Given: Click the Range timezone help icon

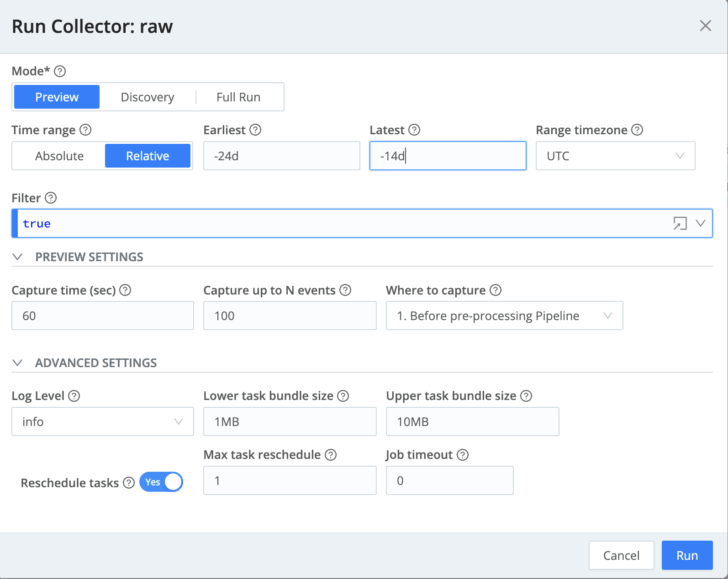Looking at the screenshot, I should 637,130.
